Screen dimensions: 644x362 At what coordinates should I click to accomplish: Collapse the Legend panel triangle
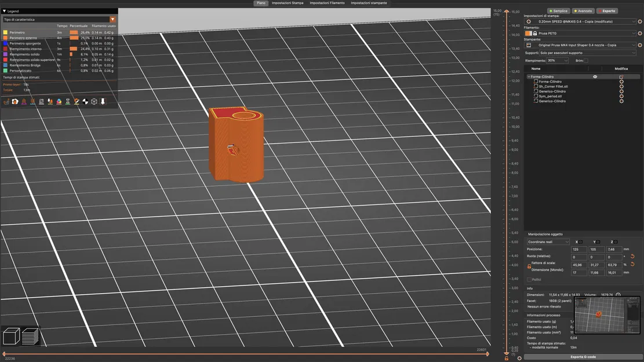point(4,11)
